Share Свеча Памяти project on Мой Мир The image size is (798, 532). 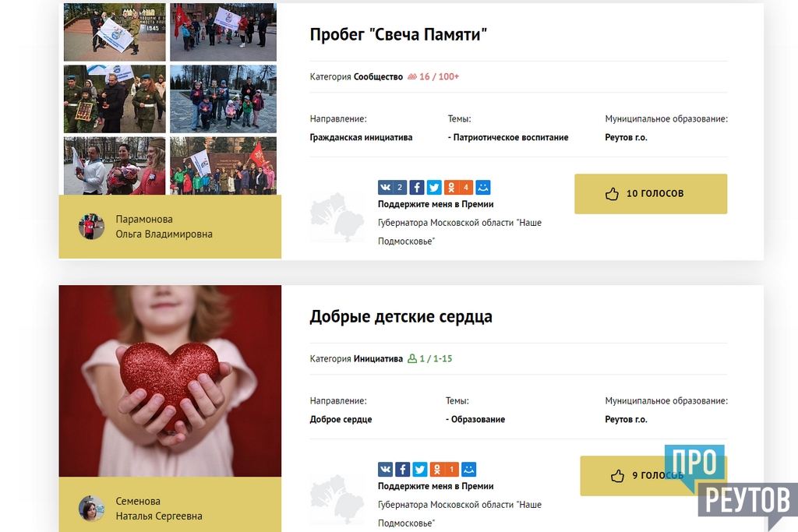point(483,187)
